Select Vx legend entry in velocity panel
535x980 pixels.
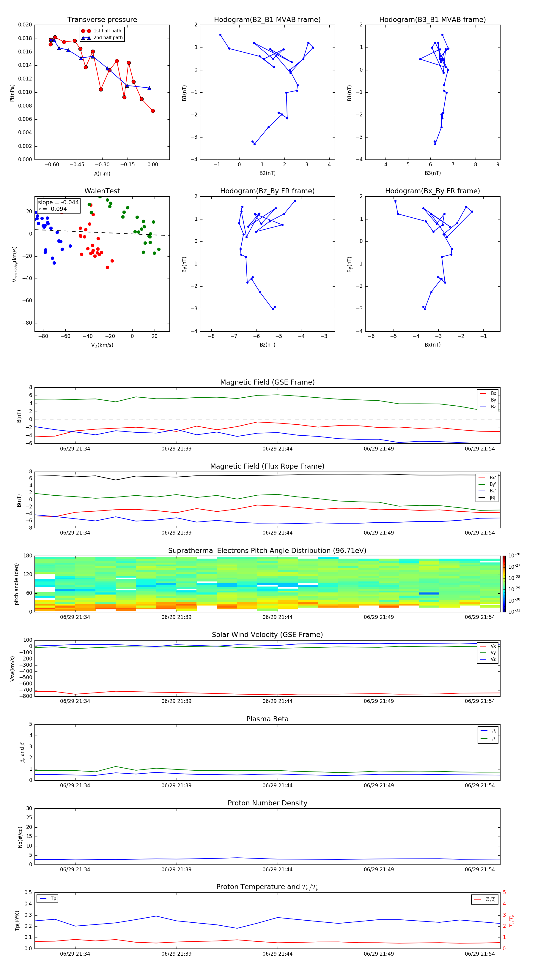pyautogui.click(x=488, y=646)
